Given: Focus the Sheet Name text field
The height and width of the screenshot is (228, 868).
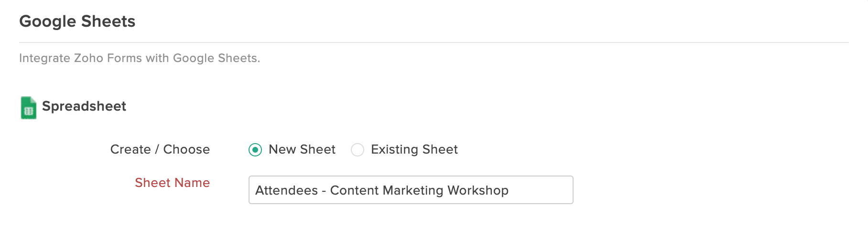Looking at the screenshot, I should click(x=411, y=190).
